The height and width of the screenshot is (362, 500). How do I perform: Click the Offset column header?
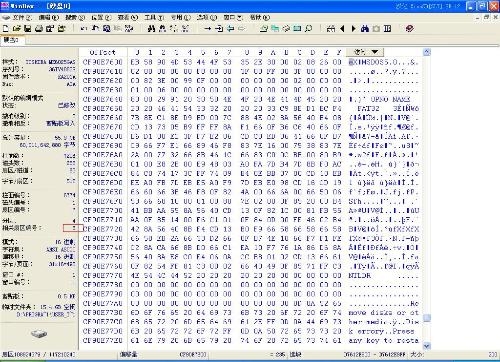103,52
